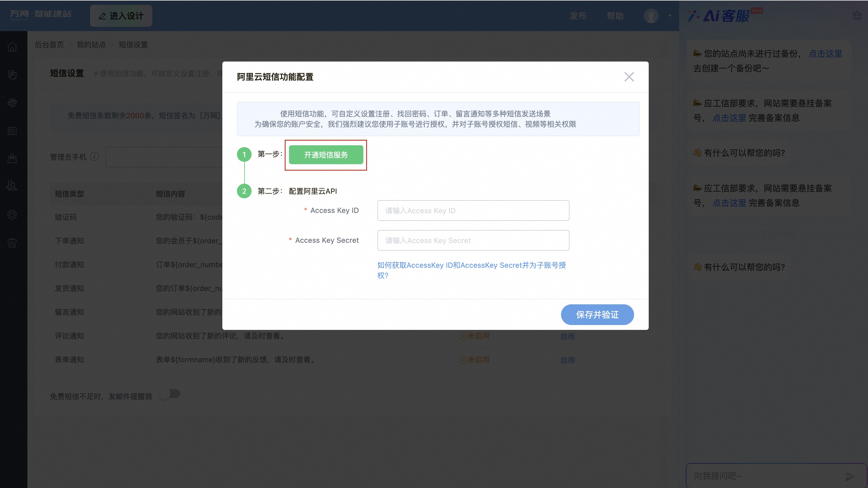Click the 进入设计 button
Viewport: 868px width, 488px height.
(x=121, y=16)
